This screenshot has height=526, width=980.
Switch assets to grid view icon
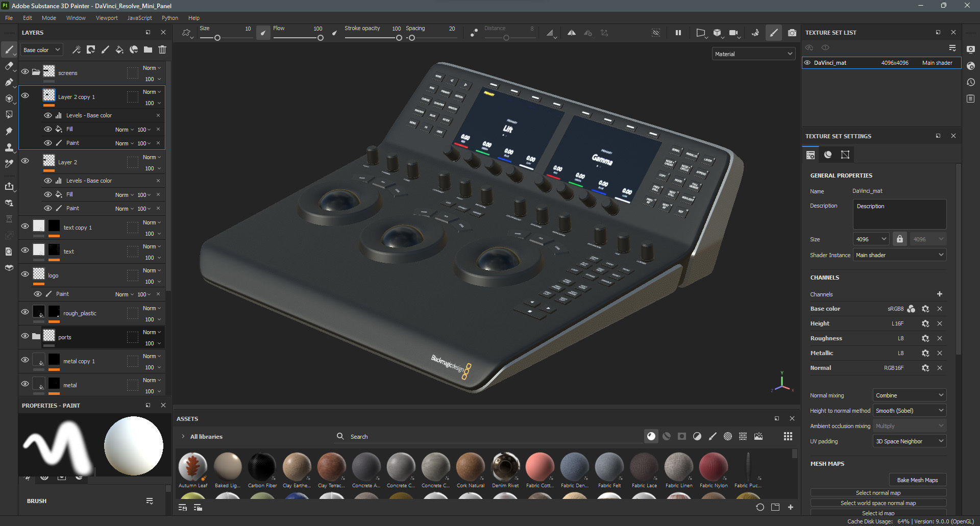click(788, 436)
